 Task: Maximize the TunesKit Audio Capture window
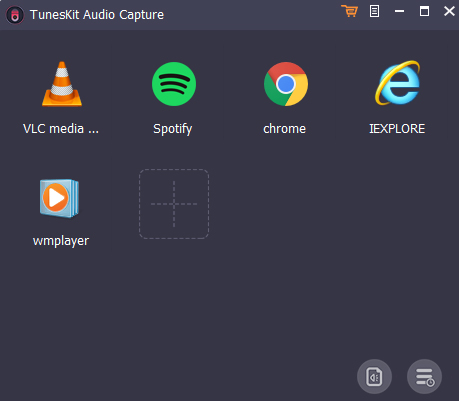pos(424,11)
